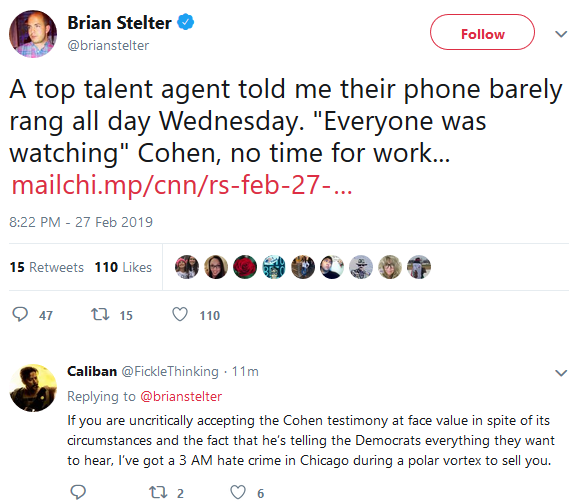Expand options chevron on Caliban's reply
Image resolution: width=573 pixels, height=504 pixels.
coord(561,373)
